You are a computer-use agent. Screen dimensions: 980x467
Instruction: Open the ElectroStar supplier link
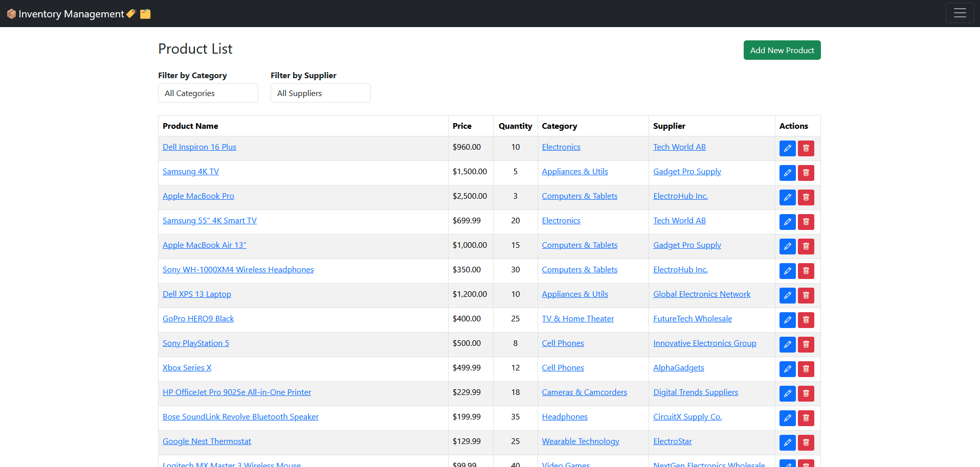pos(673,441)
